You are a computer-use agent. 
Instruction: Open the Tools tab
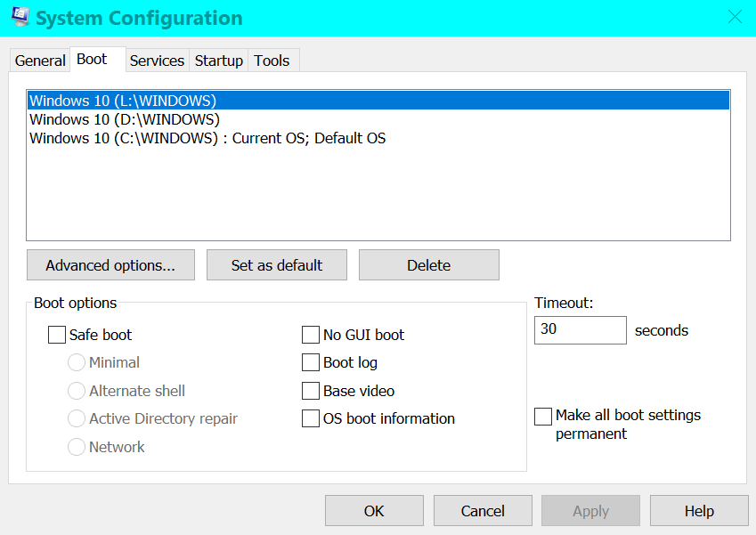272,61
